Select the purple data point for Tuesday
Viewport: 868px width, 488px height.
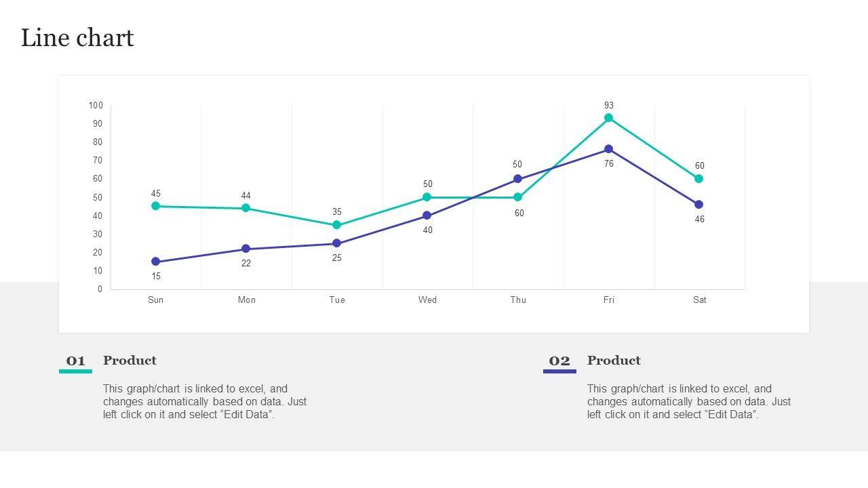337,243
